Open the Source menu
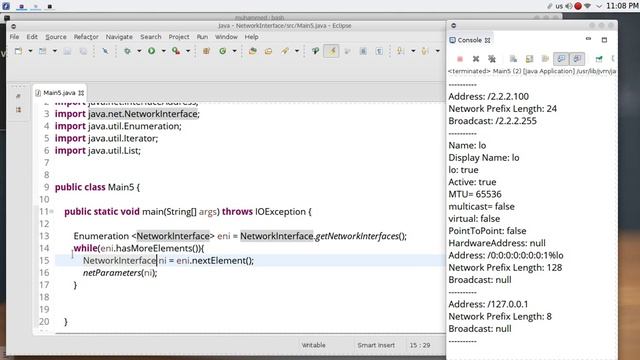This screenshot has height=360, width=640. point(56,37)
